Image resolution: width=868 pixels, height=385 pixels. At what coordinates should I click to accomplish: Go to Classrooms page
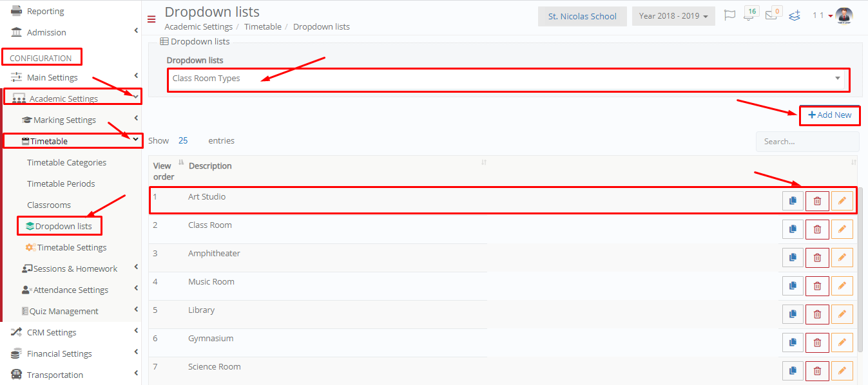click(x=49, y=205)
